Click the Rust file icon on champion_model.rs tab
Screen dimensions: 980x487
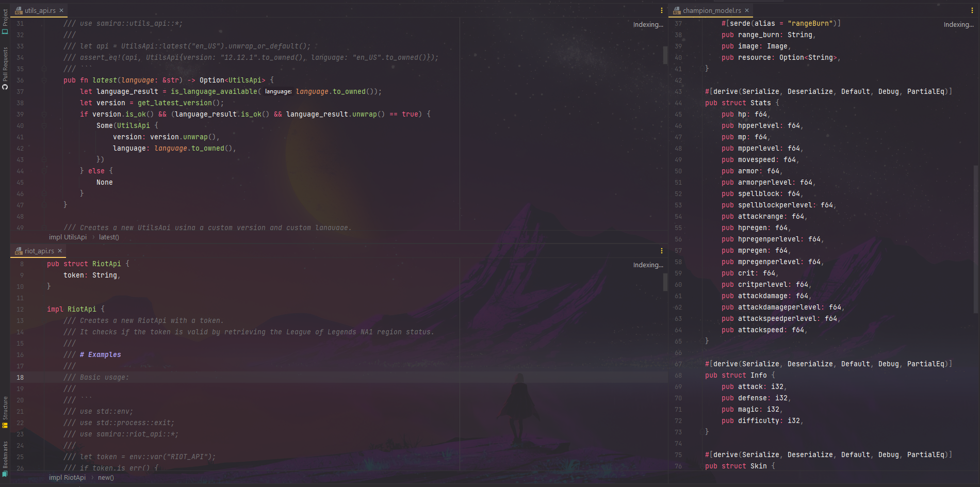point(676,10)
